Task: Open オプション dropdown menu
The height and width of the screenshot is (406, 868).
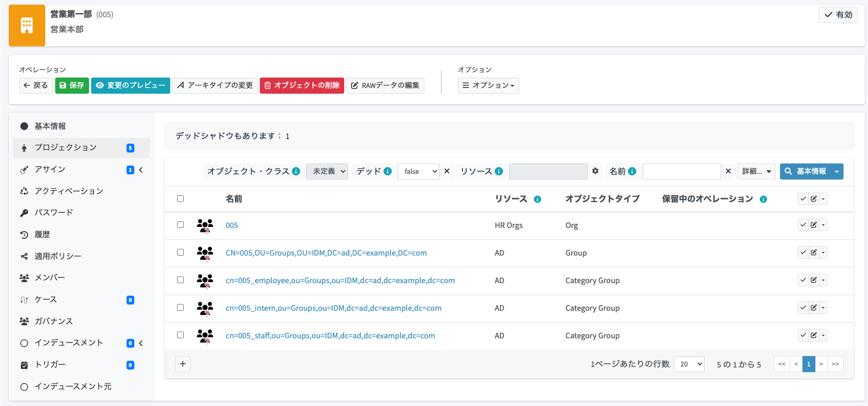Action: coord(488,85)
